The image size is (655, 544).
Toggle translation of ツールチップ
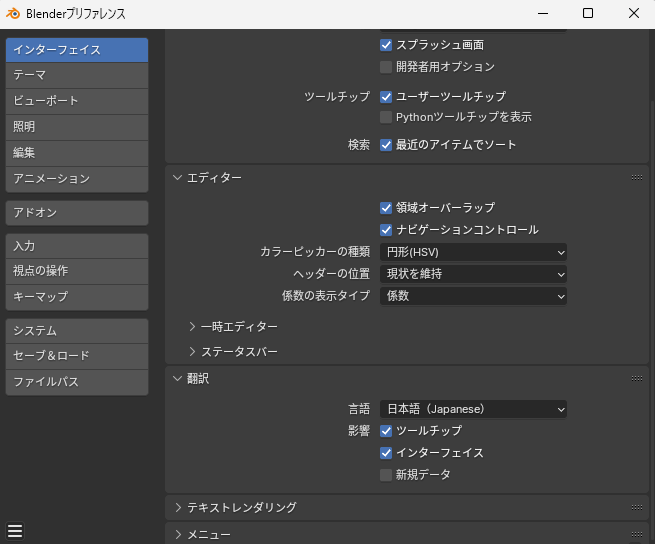pyautogui.click(x=386, y=431)
